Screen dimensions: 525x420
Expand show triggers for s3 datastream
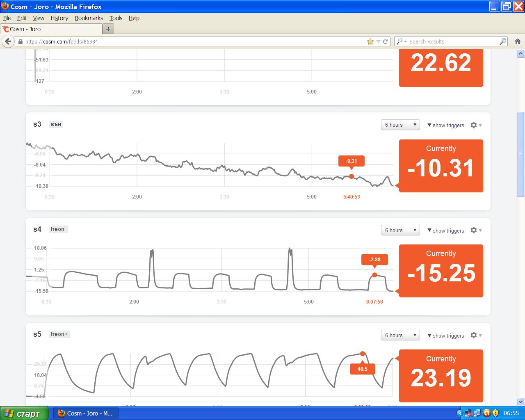click(x=445, y=125)
